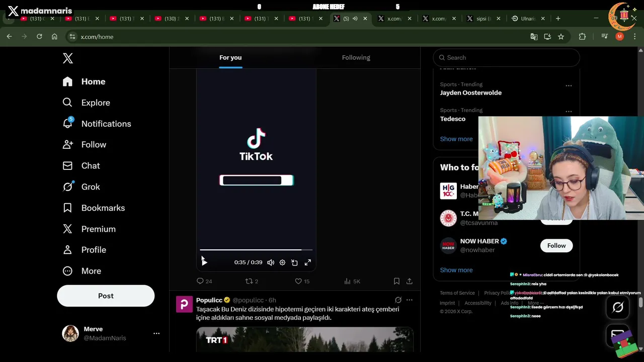Mute the video volume

(x=271, y=262)
